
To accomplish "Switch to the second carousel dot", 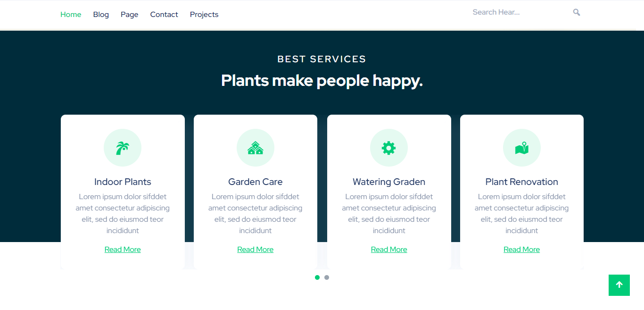I will click(327, 277).
